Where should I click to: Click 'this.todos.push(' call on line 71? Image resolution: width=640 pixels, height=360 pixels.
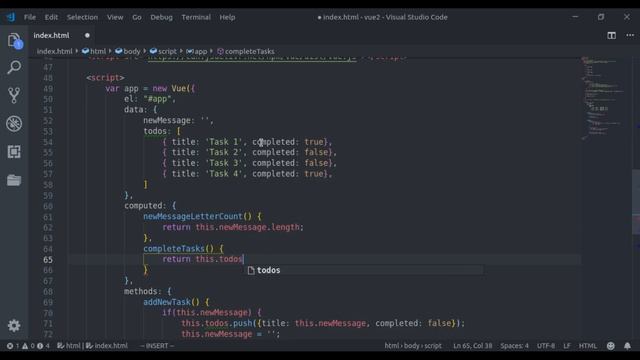click(219, 323)
